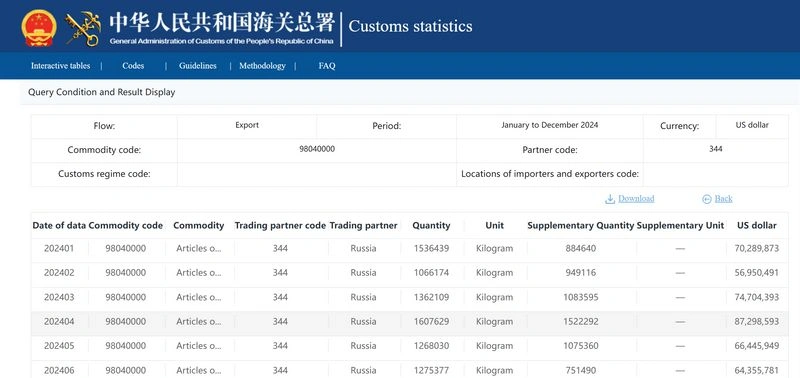The image size is (800, 378).
Task: Click the Commodity column header
Action: tap(198, 225)
